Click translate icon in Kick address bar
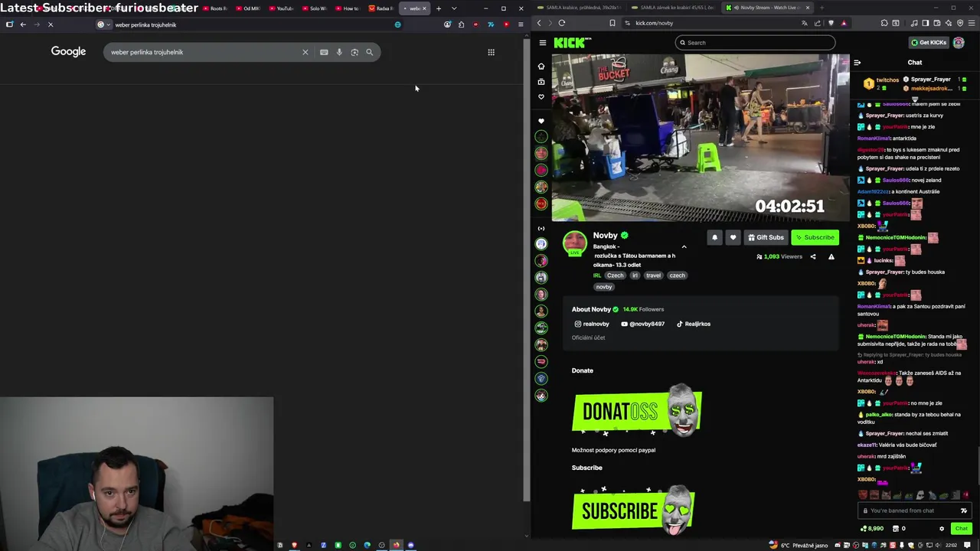The image size is (980, 551). pyautogui.click(x=804, y=23)
